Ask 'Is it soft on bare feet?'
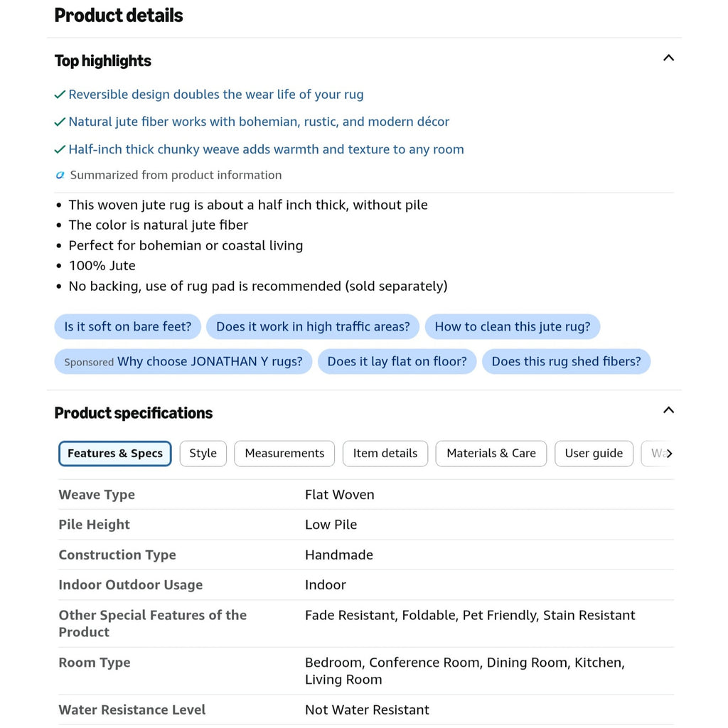 click(x=128, y=326)
